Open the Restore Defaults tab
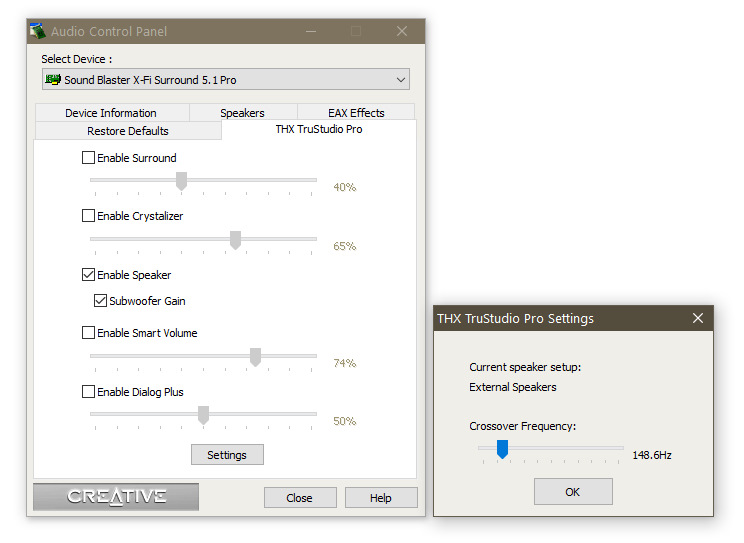This screenshot has width=744, height=543. click(128, 131)
